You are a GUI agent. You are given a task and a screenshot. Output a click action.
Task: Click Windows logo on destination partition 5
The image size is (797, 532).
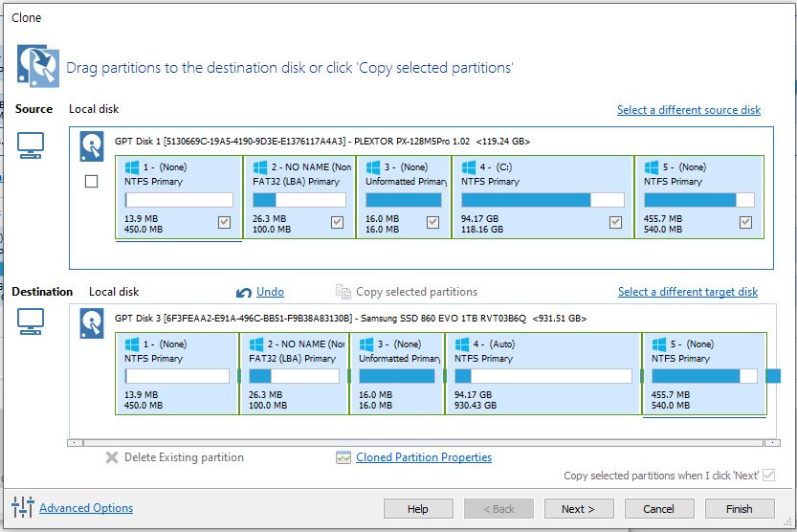tap(659, 344)
